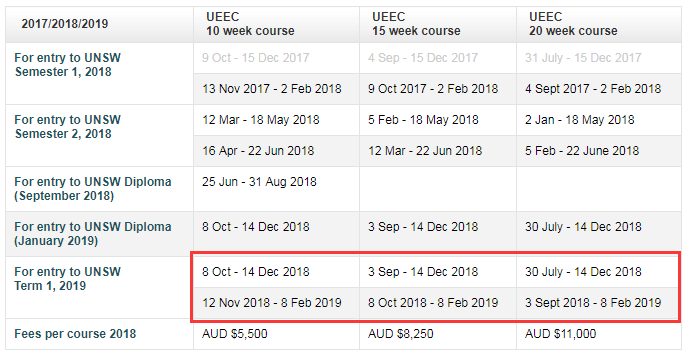Click the UEEC 15 week course header
The height and width of the screenshot is (361, 691).
(416, 24)
